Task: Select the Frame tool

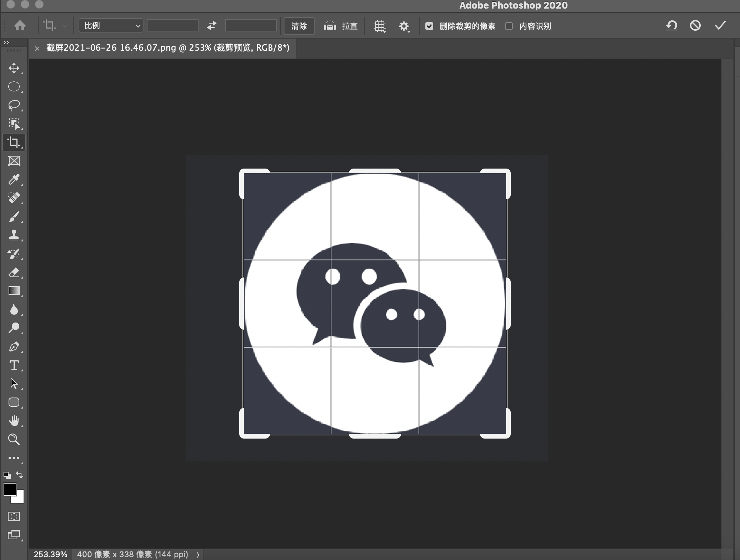Action: (x=14, y=161)
